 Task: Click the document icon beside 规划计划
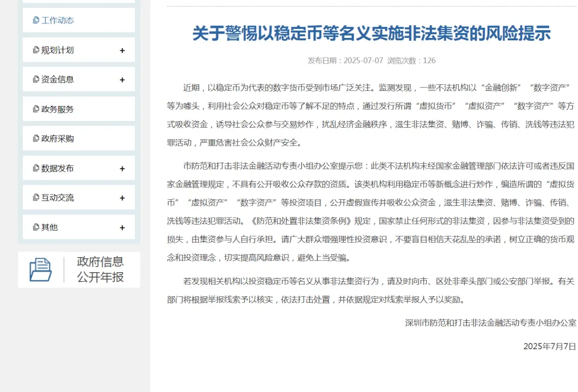pyautogui.click(x=36, y=50)
